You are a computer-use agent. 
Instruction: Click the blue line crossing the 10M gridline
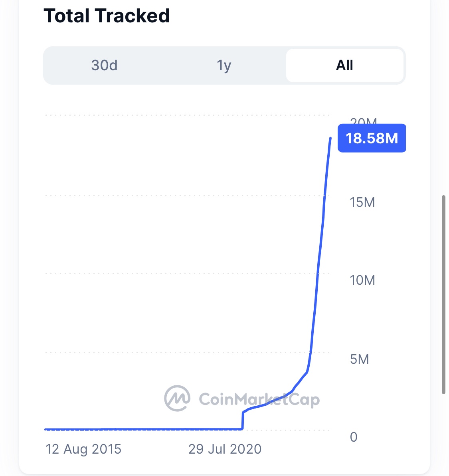(x=318, y=273)
